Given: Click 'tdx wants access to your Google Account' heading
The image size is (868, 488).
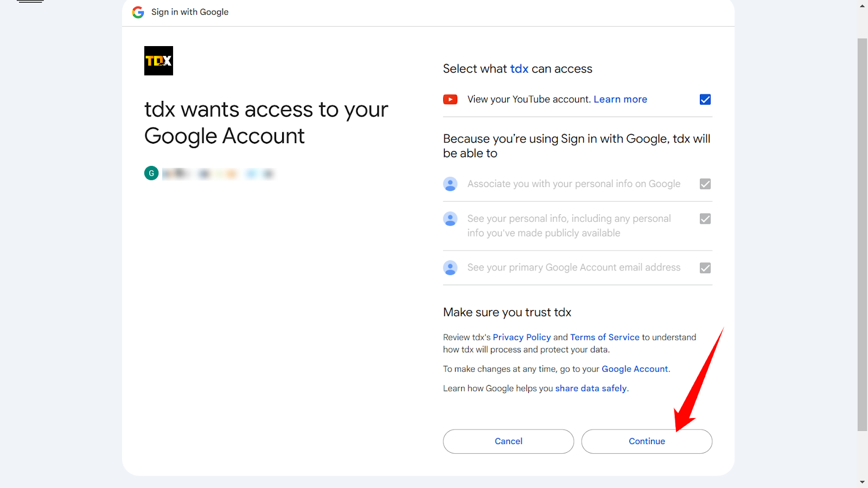Looking at the screenshot, I should (x=266, y=123).
